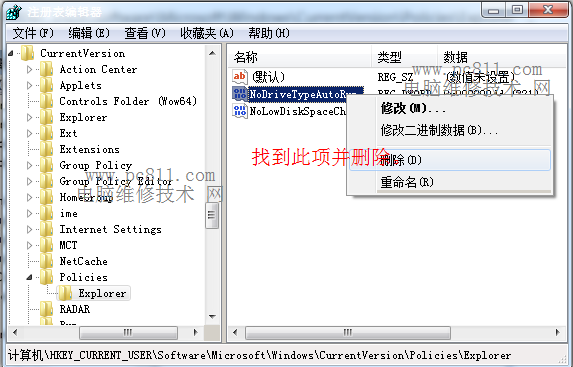Select the NoLowDiskSpaceCh value name
Image resolution: width=573 pixels, height=367 pixels.
click(x=297, y=111)
